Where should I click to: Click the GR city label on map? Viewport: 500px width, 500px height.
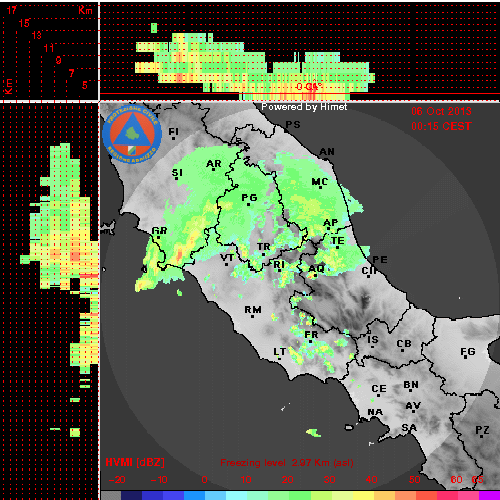pos(159,231)
